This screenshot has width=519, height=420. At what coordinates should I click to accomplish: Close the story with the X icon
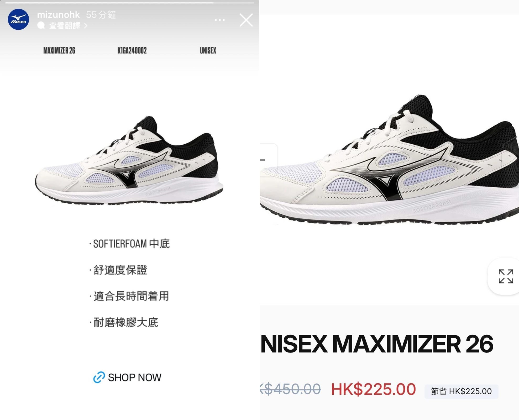[x=246, y=20]
